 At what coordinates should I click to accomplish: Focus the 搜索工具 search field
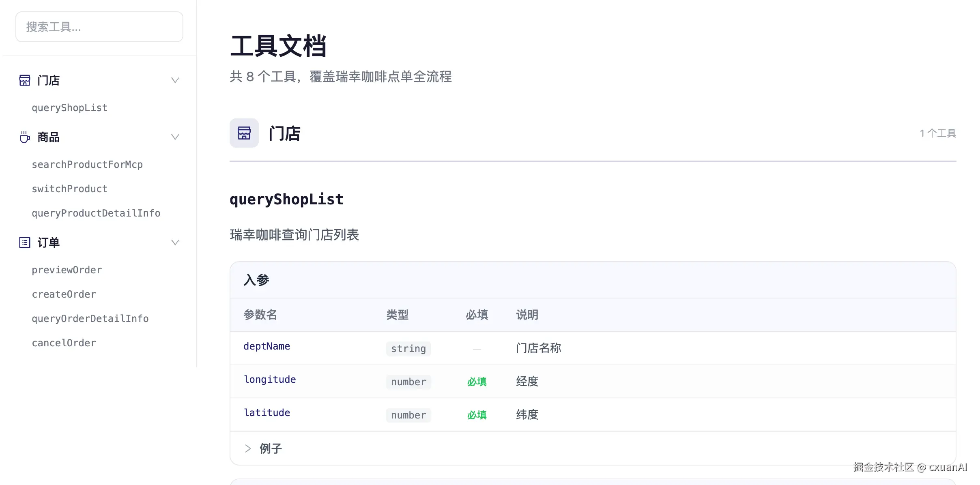[x=99, y=27]
